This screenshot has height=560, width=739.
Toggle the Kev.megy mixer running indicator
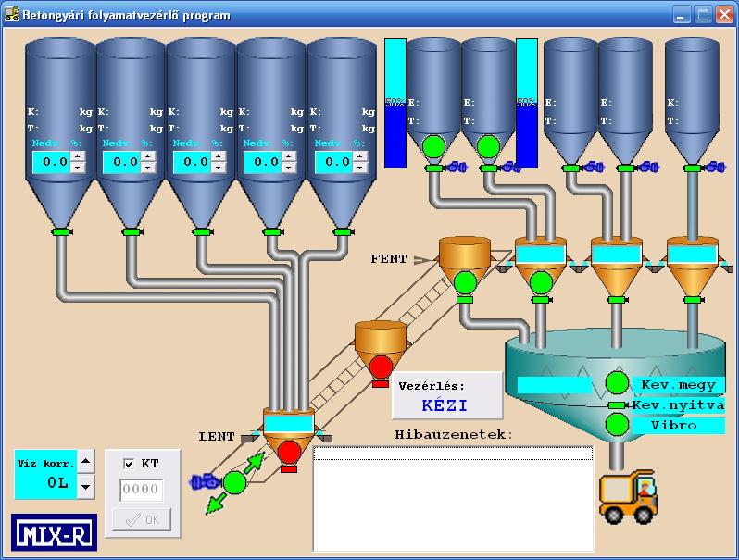point(617,382)
